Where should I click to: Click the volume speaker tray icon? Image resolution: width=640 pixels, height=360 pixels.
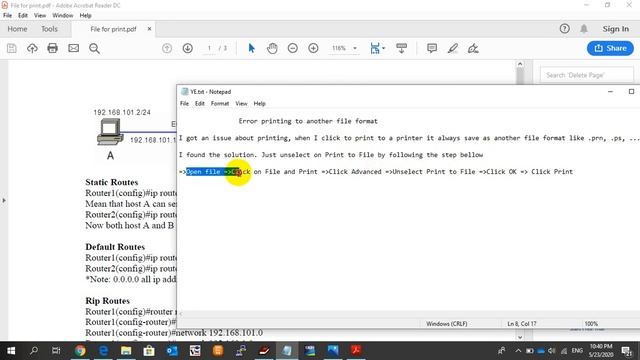pyautogui.click(x=552, y=351)
